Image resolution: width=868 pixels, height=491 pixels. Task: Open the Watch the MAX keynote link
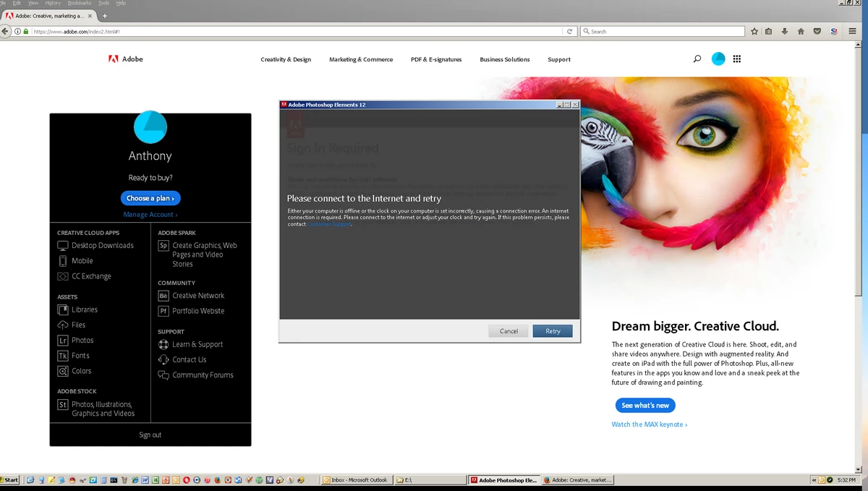click(650, 424)
